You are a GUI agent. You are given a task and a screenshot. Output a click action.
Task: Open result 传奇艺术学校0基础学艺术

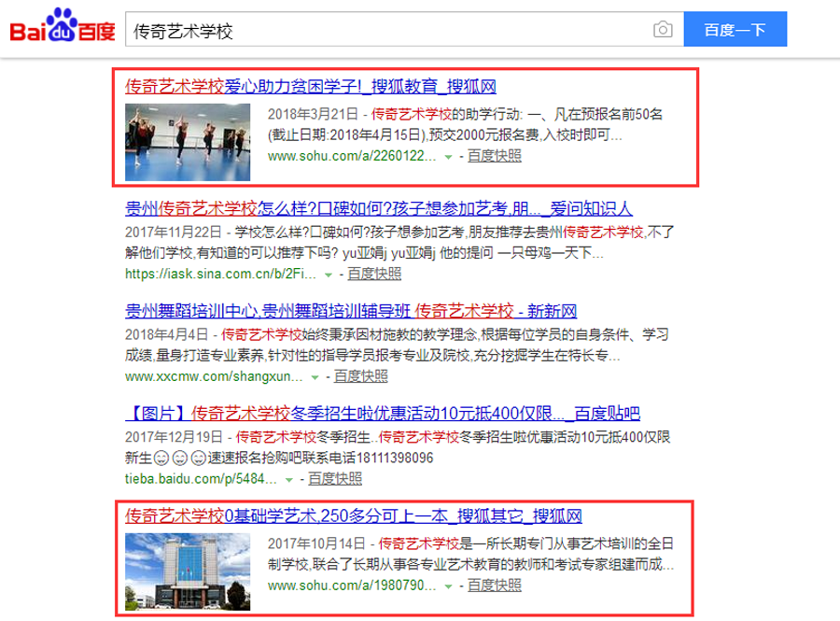pyautogui.click(x=354, y=516)
